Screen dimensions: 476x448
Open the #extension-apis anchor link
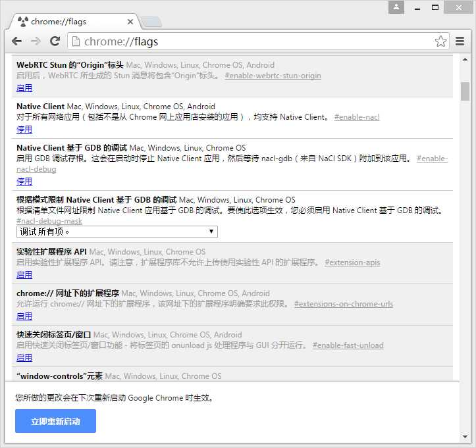[x=352, y=262]
